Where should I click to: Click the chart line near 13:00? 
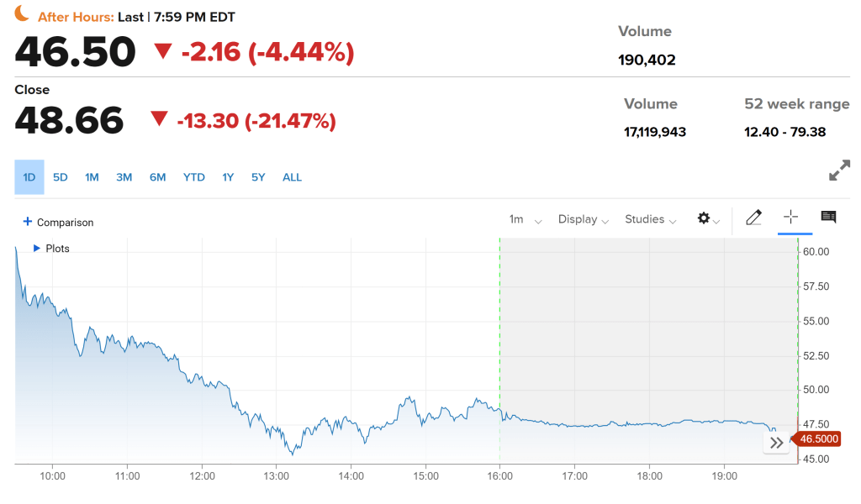coord(277,430)
